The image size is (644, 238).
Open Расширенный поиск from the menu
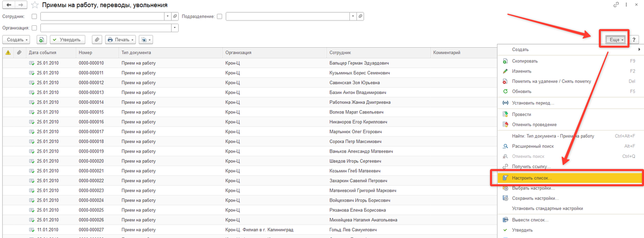click(x=570, y=146)
